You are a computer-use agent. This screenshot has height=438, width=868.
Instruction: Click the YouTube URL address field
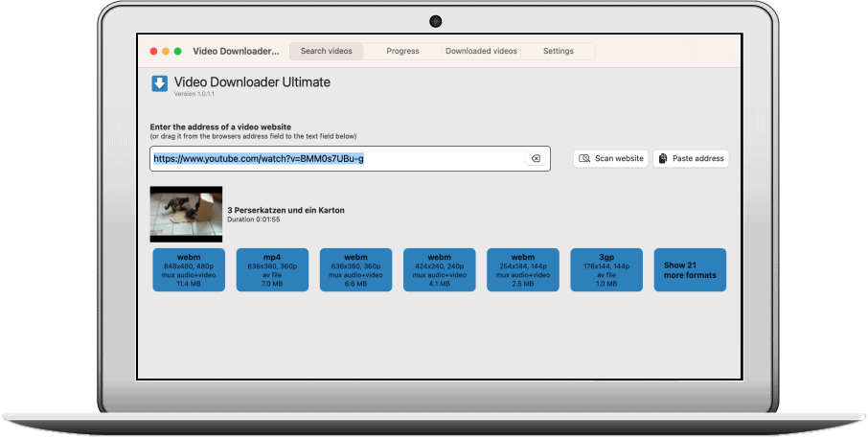[350, 158]
